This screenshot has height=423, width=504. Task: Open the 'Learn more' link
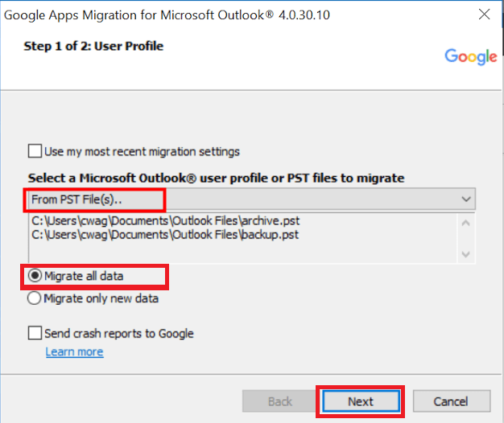click(x=74, y=351)
